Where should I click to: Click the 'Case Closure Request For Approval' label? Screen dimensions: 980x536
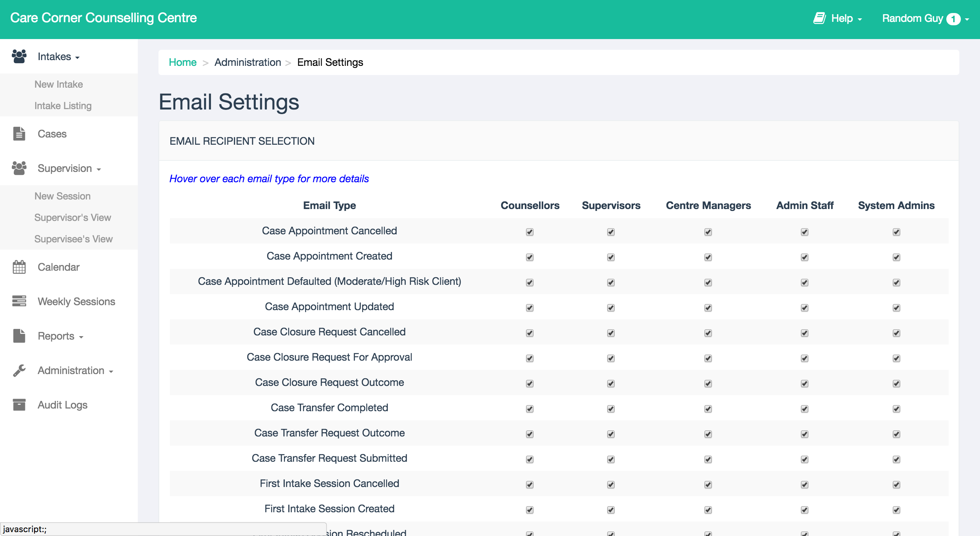[x=329, y=357]
